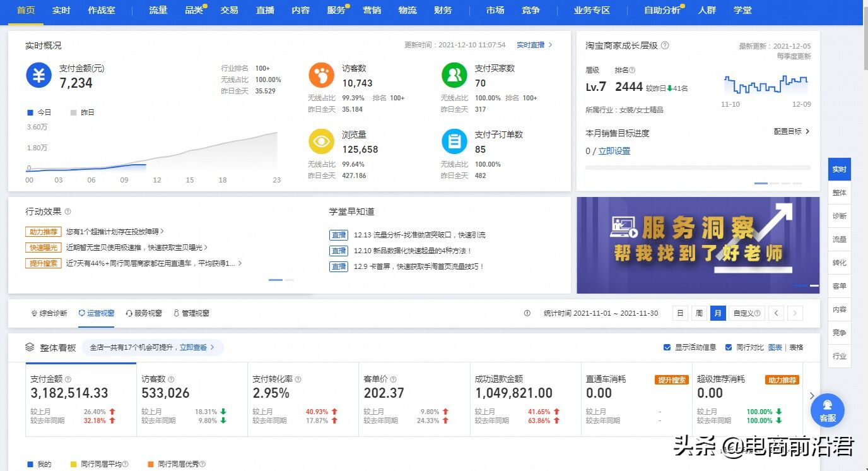868x471 pixels.
Task: Expand 提升搜索 action item arrow
Action: [240, 263]
